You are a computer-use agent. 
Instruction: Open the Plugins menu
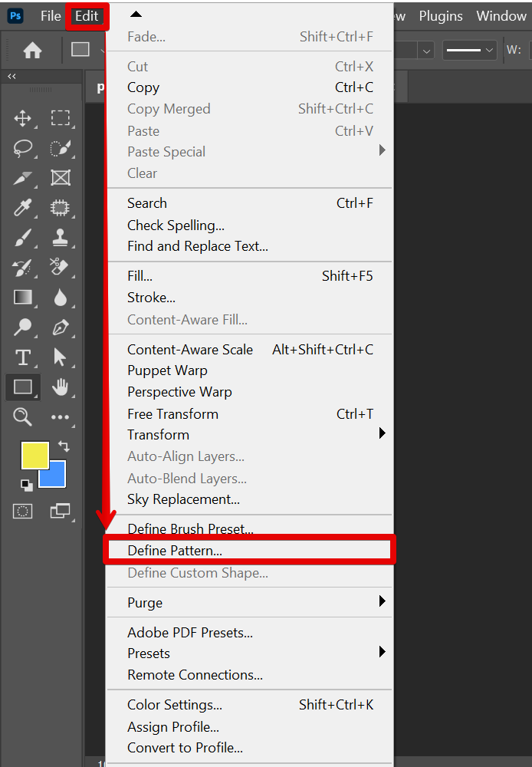click(441, 15)
